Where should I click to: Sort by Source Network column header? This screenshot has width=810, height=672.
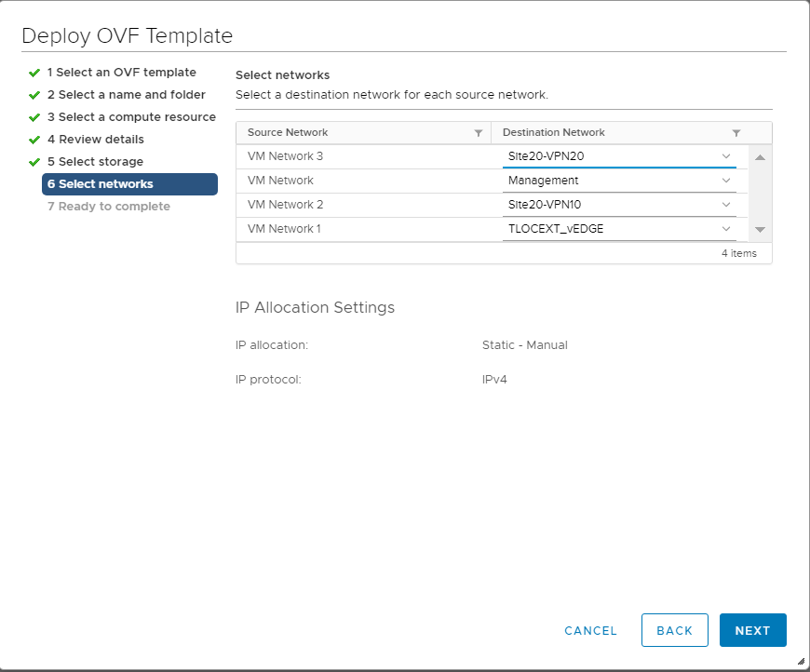coord(289,133)
